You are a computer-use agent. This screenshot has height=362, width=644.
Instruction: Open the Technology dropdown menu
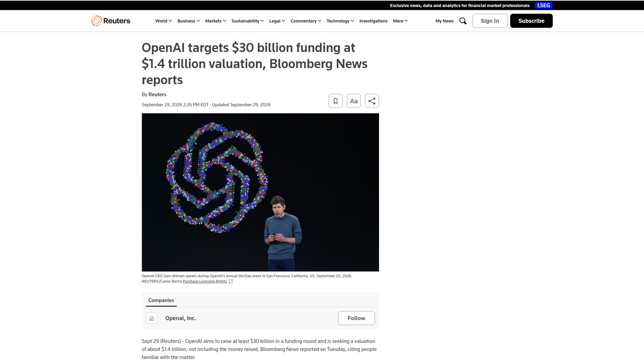[x=340, y=21]
